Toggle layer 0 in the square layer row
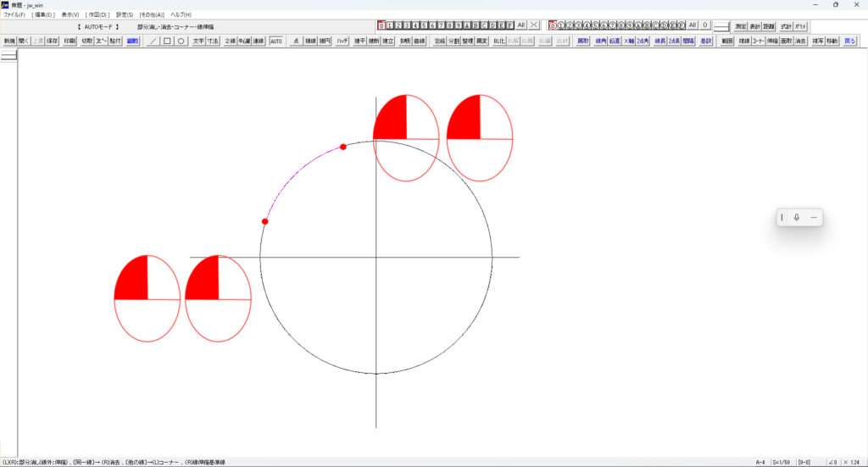 tap(381, 25)
